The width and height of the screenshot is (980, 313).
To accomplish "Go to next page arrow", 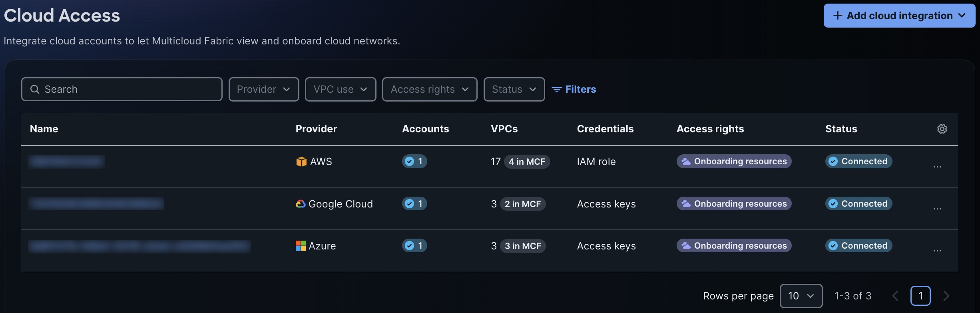I will click(x=946, y=296).
